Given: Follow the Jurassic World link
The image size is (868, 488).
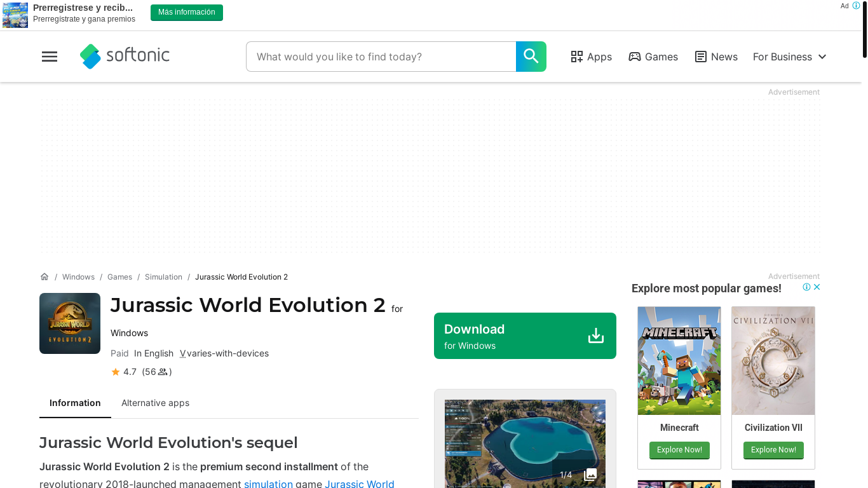Looking at the screenshot, I should coord(360,484).
